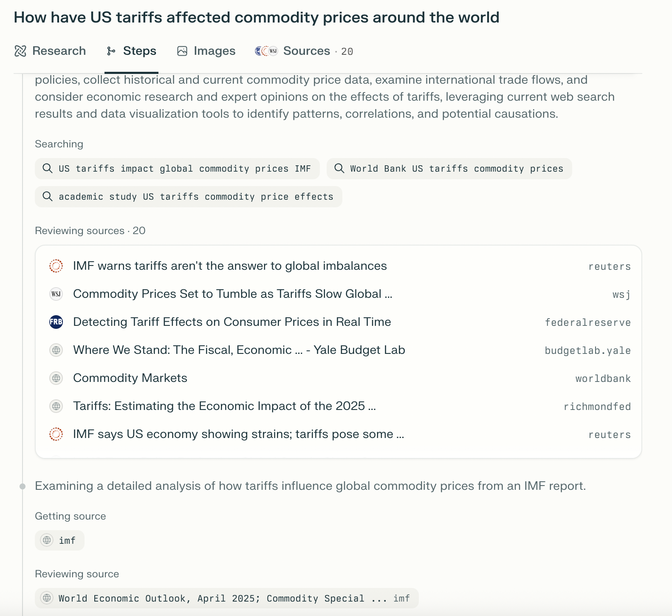Image resolution: width=672 pixels, height=616 pixels.
Task: Click the Research tab icon
Action: (x=20, y=51)
